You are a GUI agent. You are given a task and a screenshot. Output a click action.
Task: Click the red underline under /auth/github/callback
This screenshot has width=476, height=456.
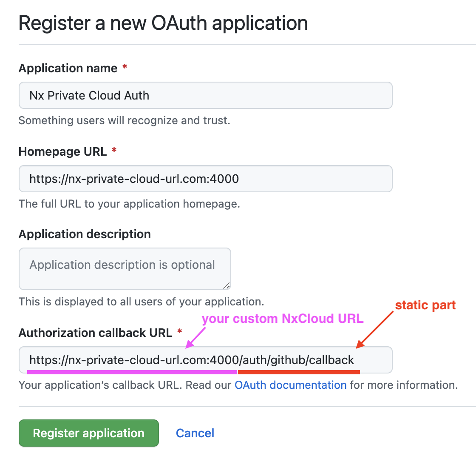click(299, 372)
